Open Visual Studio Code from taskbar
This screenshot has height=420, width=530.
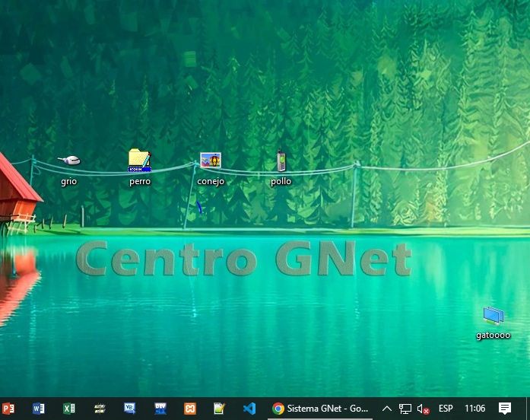[249, 409]
